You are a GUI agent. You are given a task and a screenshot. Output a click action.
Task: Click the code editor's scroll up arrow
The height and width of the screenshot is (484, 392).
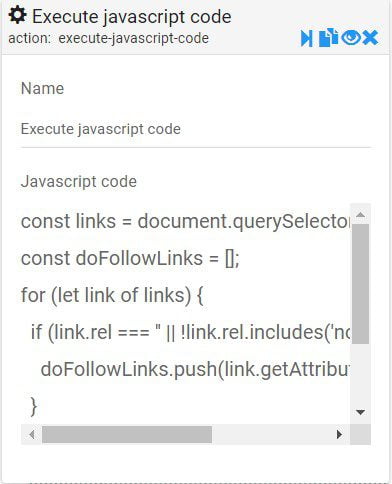[x=360, y=214]
